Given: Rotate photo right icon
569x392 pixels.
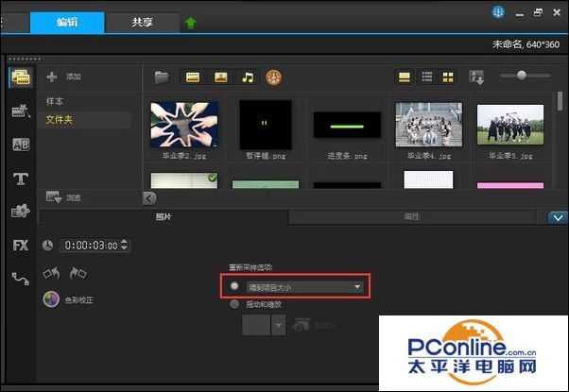Looking at the screenshot, I should 78,273.
